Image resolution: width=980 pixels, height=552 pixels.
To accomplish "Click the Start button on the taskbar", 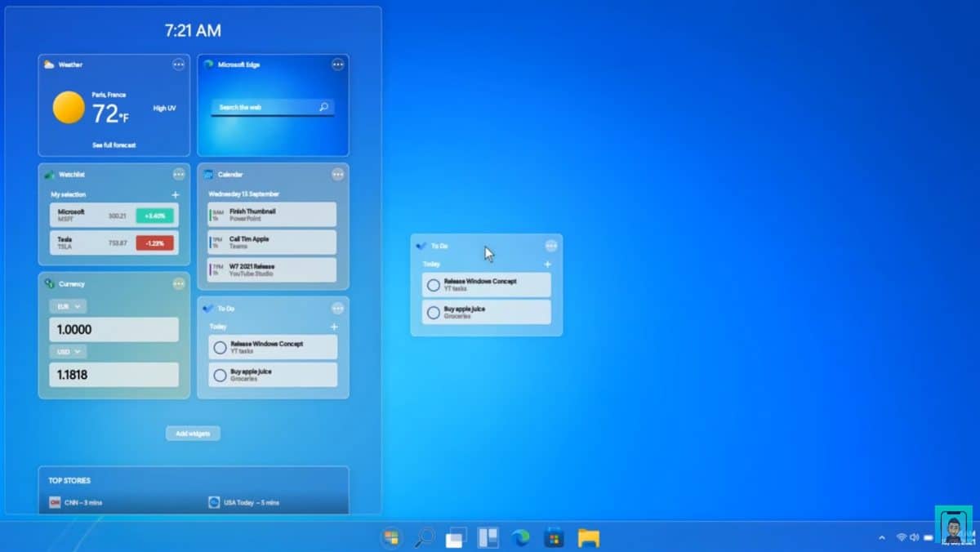I will click(x=390, y=538).
